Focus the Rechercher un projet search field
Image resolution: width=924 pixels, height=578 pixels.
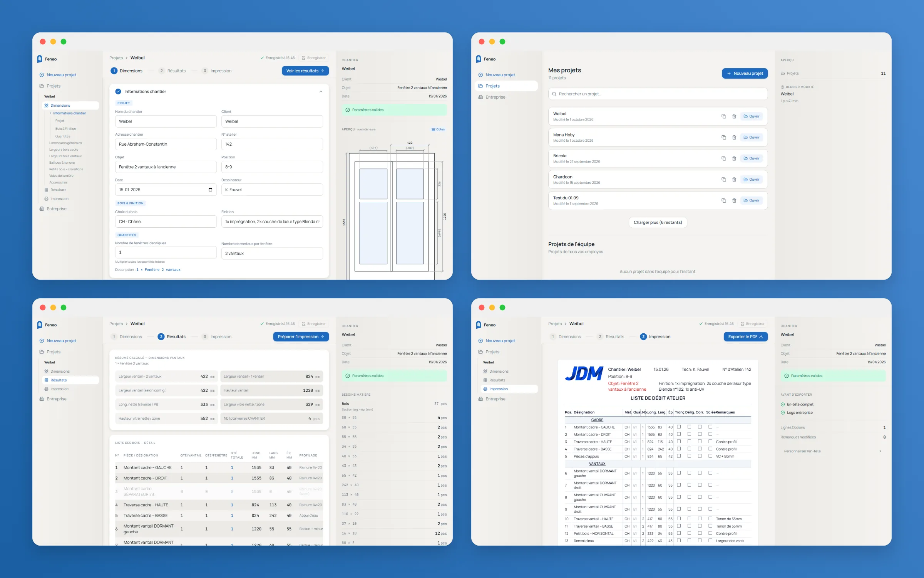tap(658, 94)
